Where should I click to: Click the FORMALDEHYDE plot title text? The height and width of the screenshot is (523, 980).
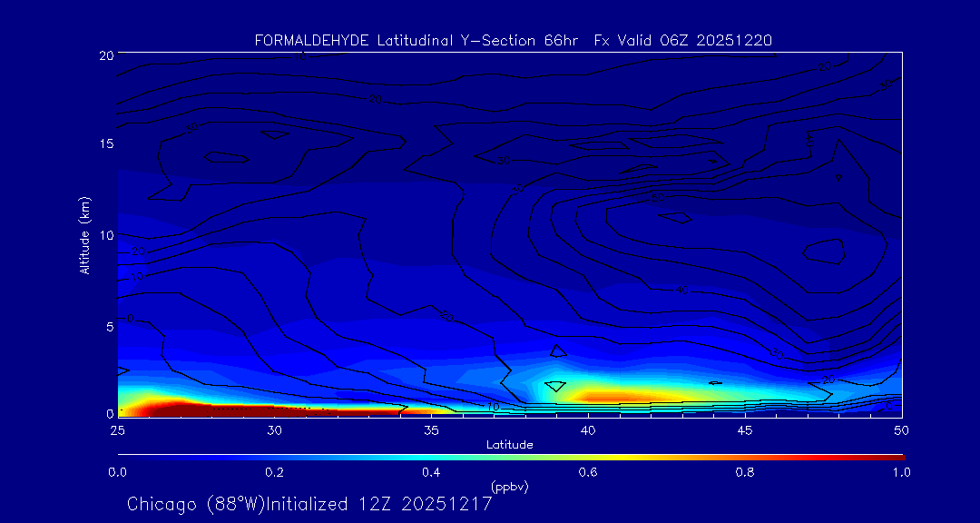(x=514, y=41)
